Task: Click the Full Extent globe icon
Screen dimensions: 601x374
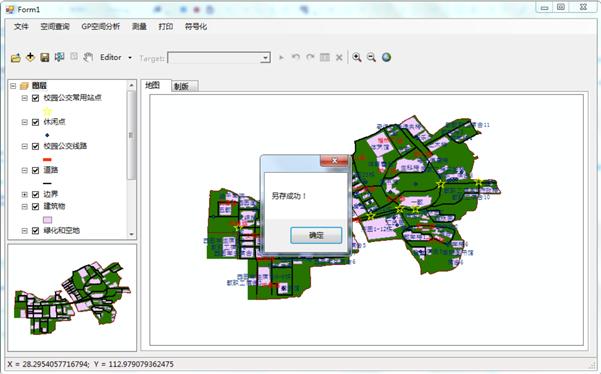Action: tap(386, 57)
